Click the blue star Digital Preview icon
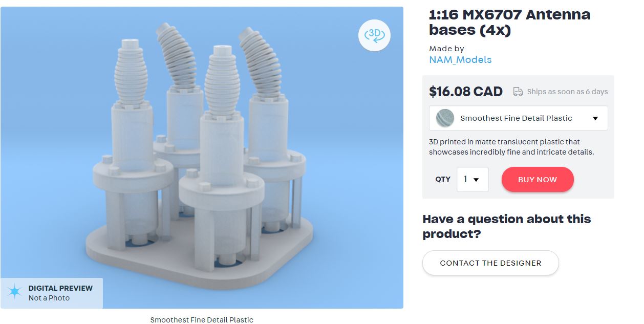The height and width of the screenshot is (324, 644). (x=14, y=293)
